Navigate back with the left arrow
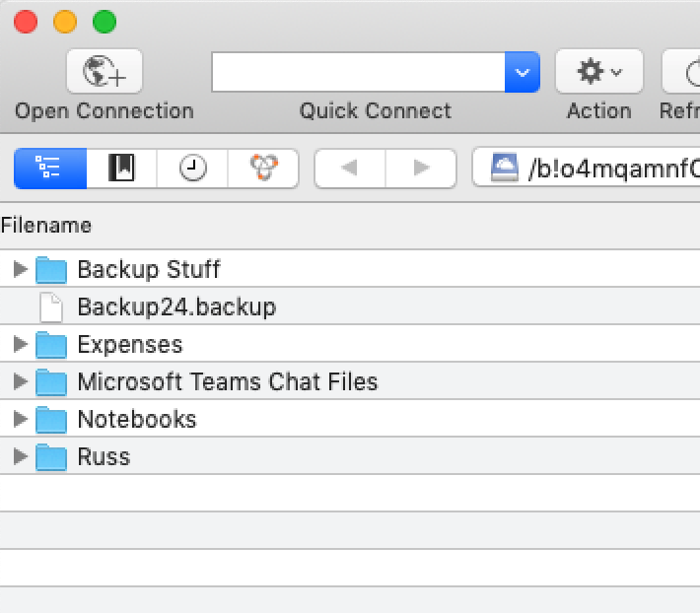 349,168
